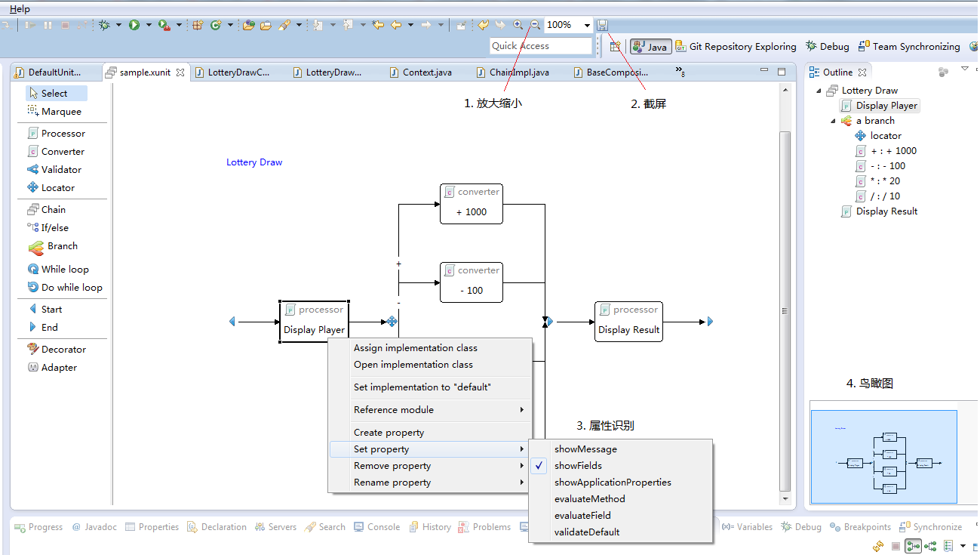Screen dimensions: 980x555
Task: Click the Zoom Out magnifier icon
Action: click(x=535, y=25)
